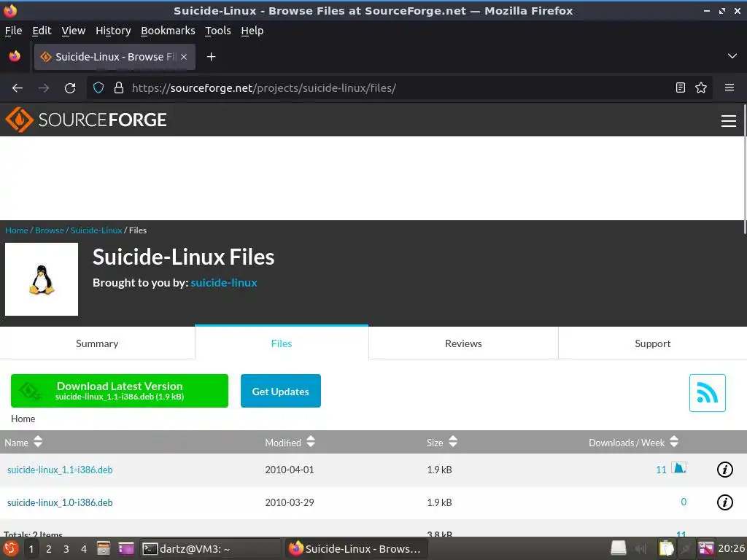Image resolution: width=747 pixels, height=560 pixels.
Task: Open the file manager taskbar launcher
Action: coord(104,548)
